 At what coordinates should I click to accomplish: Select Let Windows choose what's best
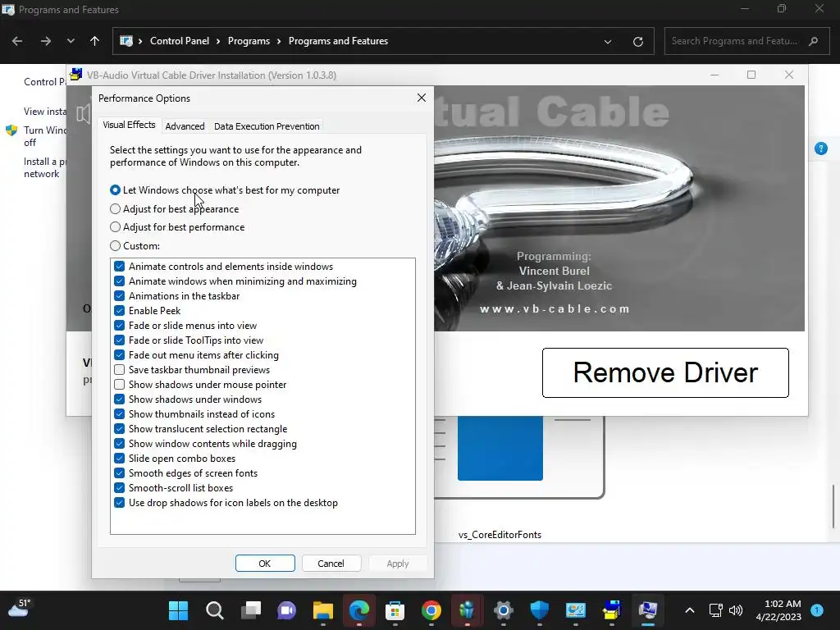coord(115,190)
